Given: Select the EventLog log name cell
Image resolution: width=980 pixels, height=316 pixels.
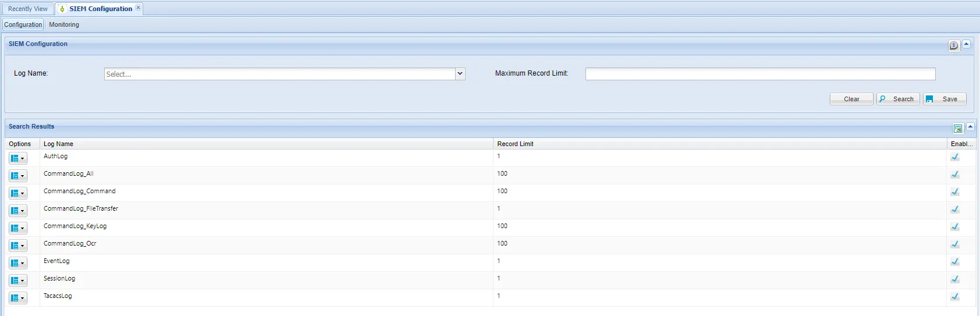Looking at the screenshot, I should (266, 262).
